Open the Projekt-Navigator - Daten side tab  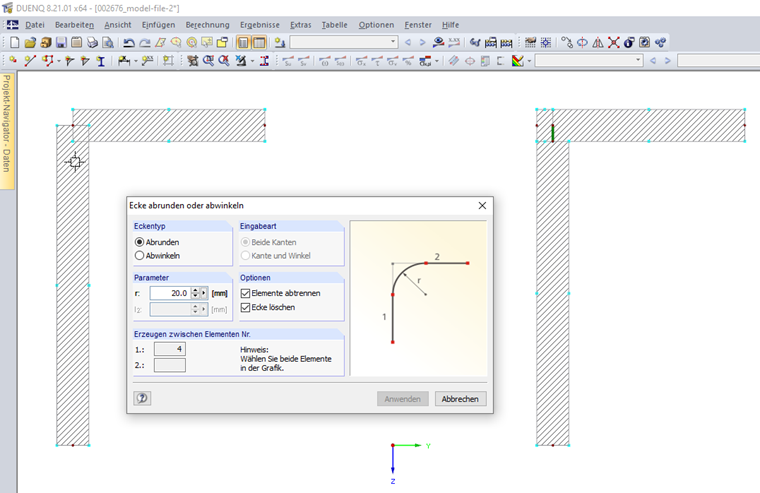tap(7, 130)
